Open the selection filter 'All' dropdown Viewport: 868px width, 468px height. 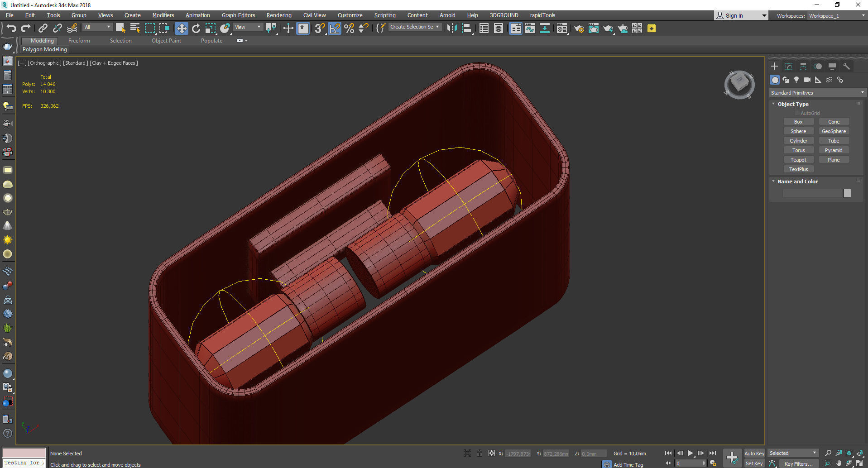pyautogui.click(x=97, y=27)
